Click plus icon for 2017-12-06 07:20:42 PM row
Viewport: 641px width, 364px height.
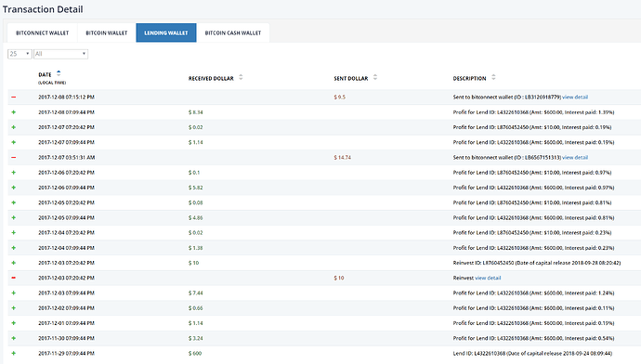click(x=14, y=173)
